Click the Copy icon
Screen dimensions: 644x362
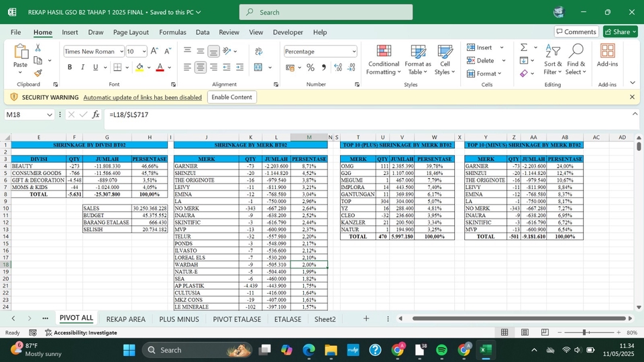pos(38,60)
